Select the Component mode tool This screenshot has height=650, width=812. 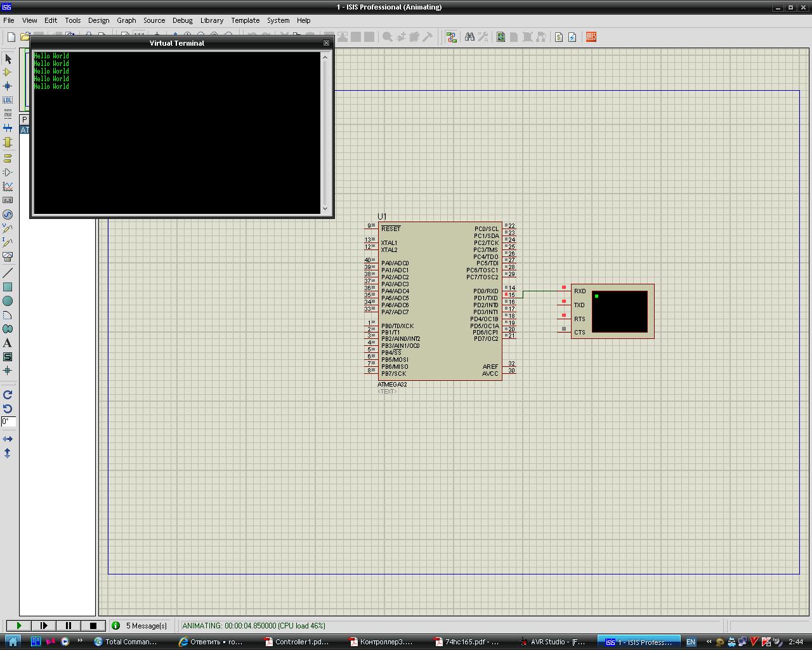(x=8, y=72)
